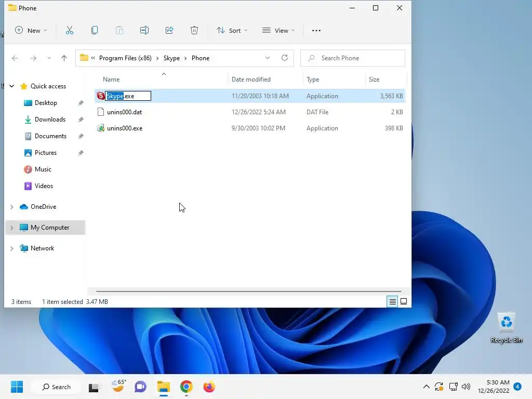Open the Windows Start button
Image resolution: width=532 pixels, height=399 pixels.
pyautogui.click(x=17, y=387)
